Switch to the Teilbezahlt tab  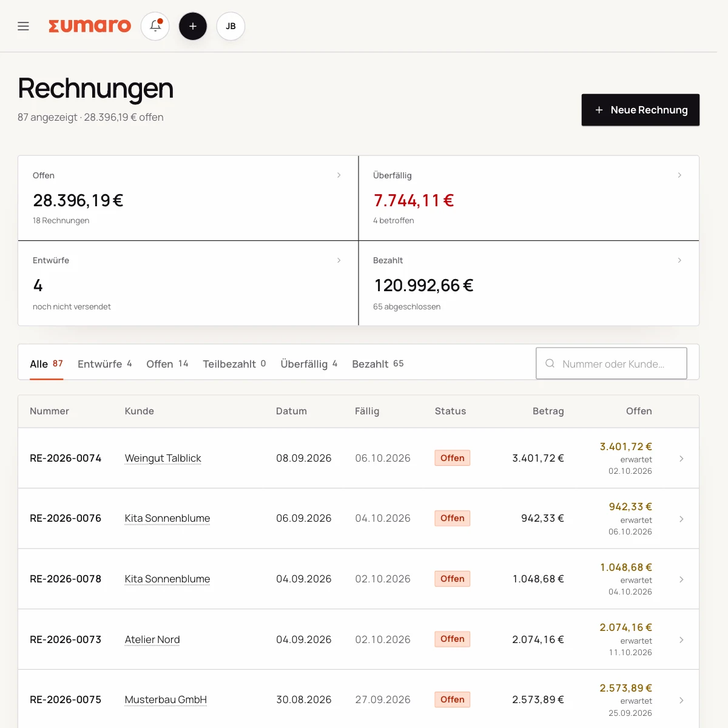pos(234,364)
